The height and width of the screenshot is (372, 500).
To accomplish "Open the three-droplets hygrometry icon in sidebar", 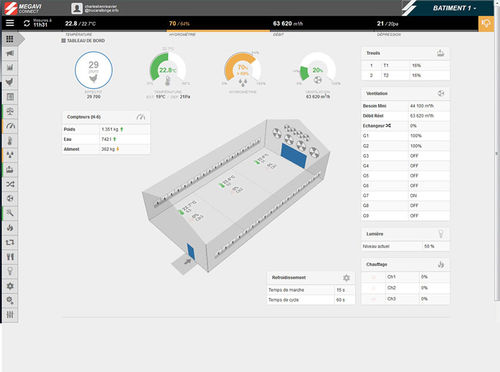I will click(x=10, y=155).
